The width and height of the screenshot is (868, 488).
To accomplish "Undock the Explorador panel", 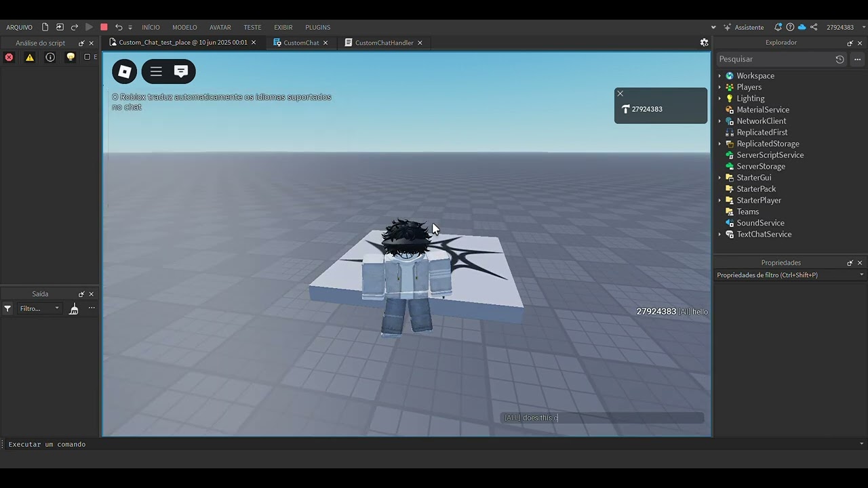I will (x=850, y=43).
